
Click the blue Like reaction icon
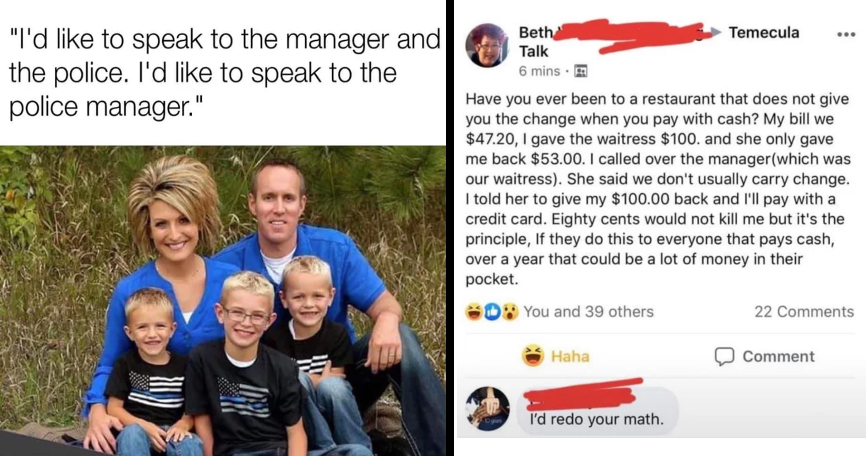pos(492,312)
